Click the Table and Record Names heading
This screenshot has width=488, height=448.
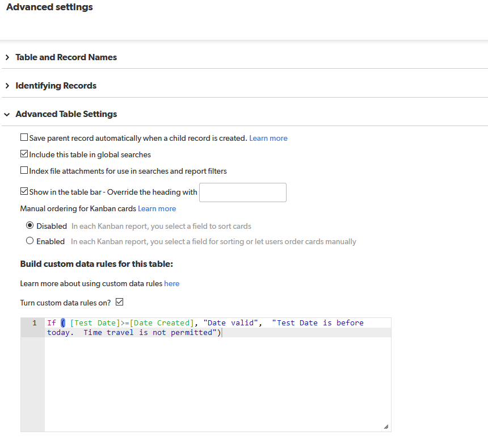click(66, 57)
